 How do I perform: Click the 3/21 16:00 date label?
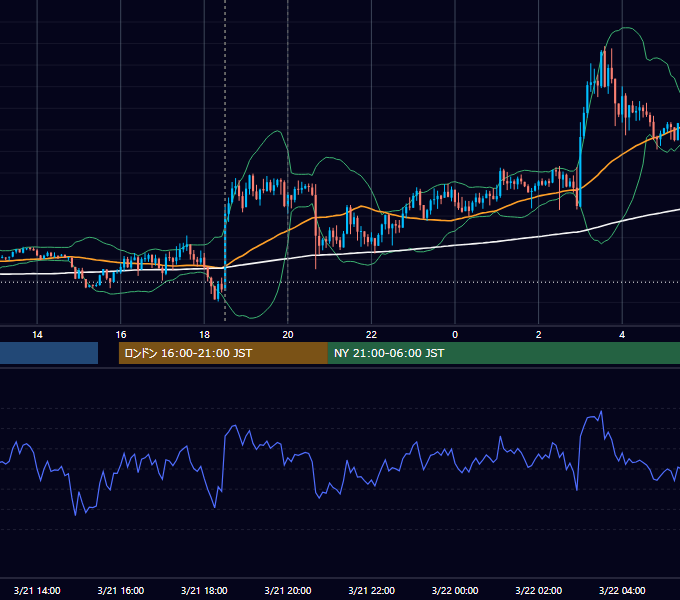click(x=121, y=590)
